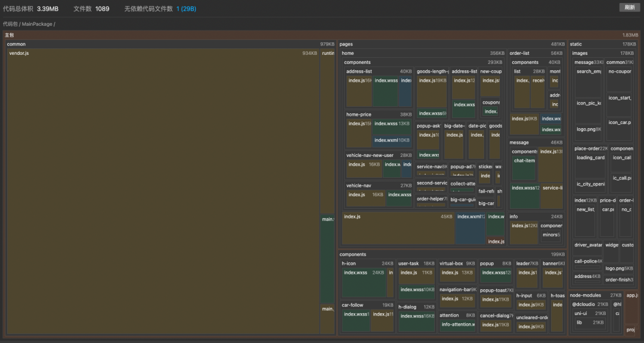Open the common 979KB folder header
Screen dimensions: 644x343
171,44
